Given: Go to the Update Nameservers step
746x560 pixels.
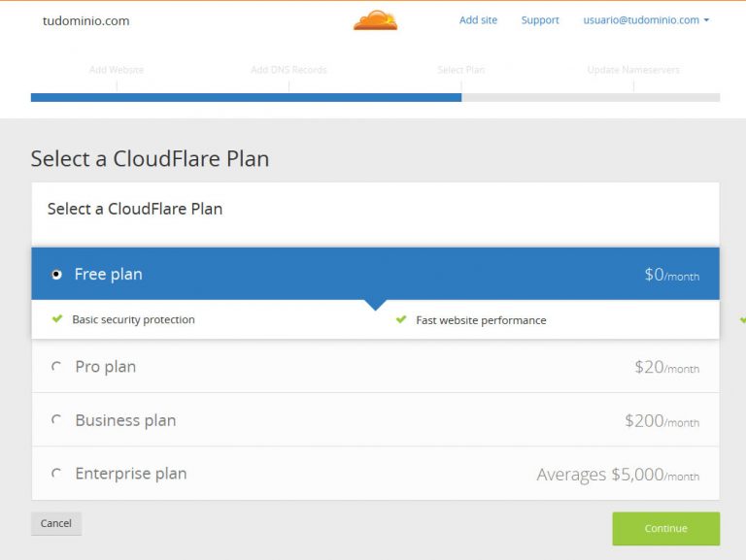Looking at the screenshot, I should (633, 70).
